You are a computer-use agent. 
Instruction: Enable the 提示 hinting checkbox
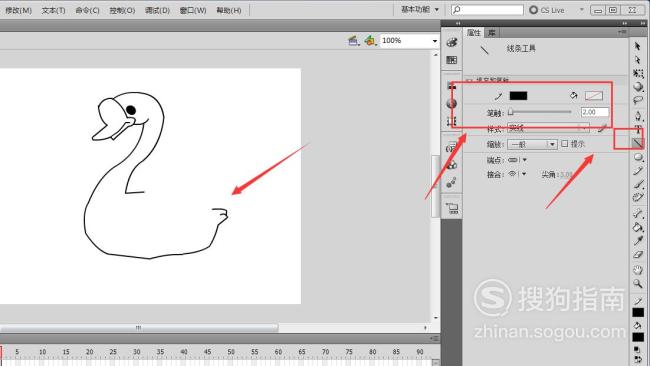tap(565, 144)
